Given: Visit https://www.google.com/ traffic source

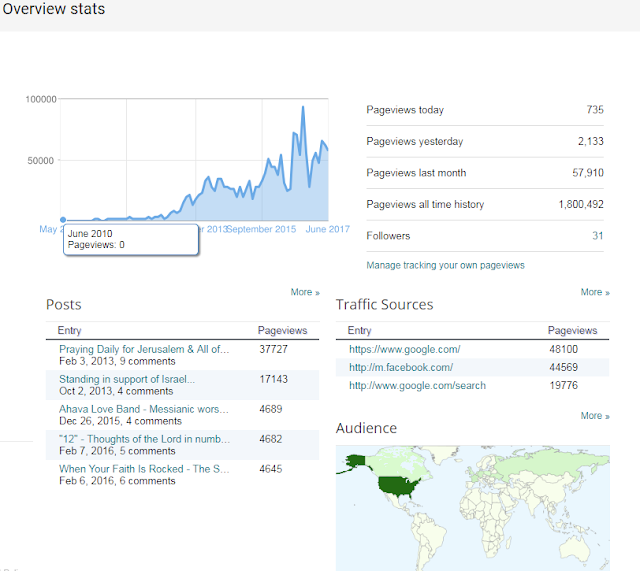Looking at the screenshot, I should click(404, 349).
